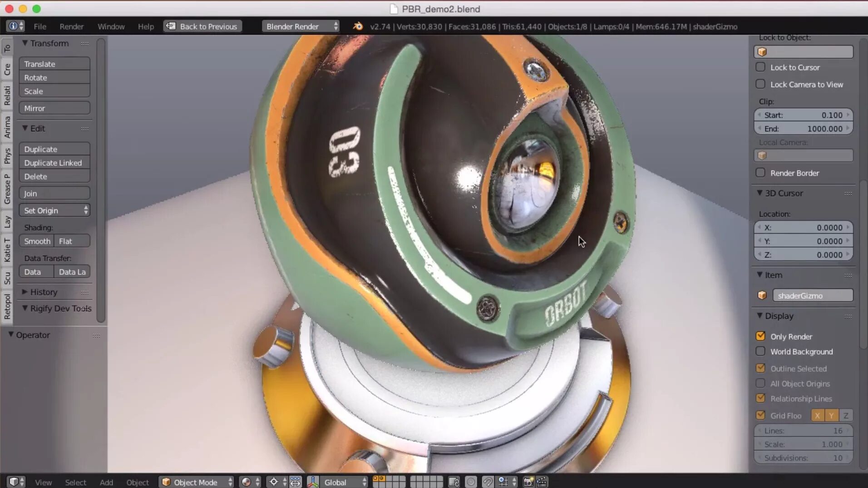Toggle manipulate center points icon
The image size is (868, 488).
point(296,482)
